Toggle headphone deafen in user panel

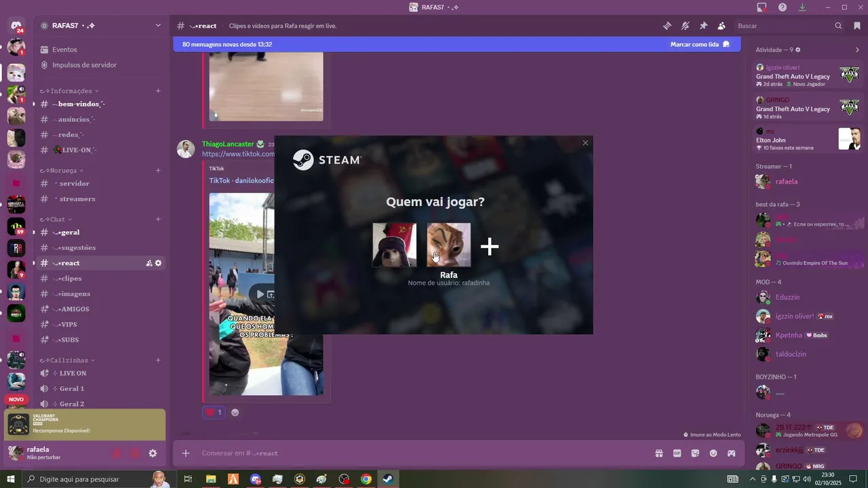[135, 453]
